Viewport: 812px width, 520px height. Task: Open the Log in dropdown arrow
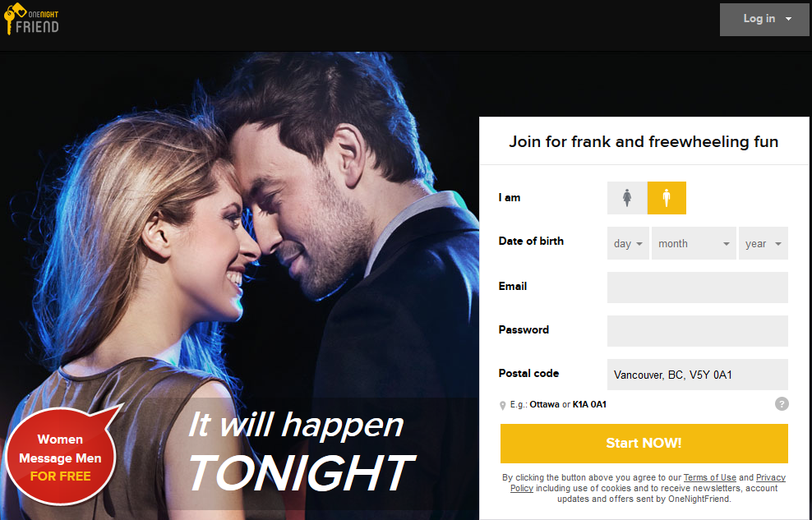[x=788, y=19]
